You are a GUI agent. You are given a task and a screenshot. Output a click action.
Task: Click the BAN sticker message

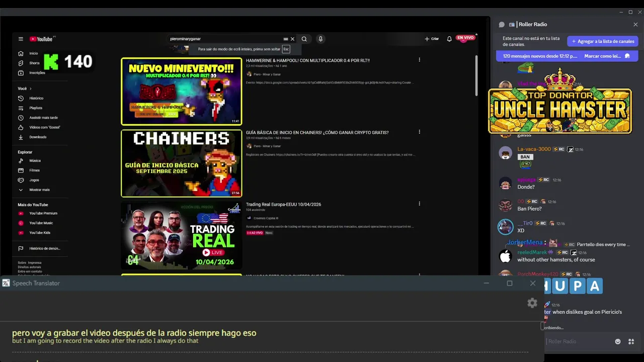pos(525,157)
